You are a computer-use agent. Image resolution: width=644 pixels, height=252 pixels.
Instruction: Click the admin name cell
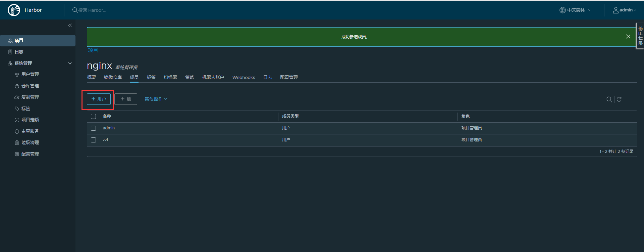[x=109, y=128]
